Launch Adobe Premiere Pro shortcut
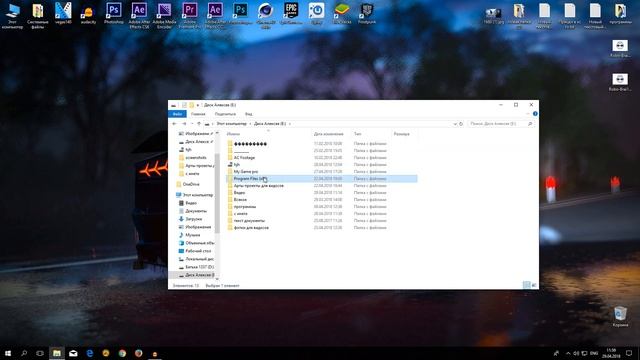Viewport: 640px width, 360px height. coord(190,16)
